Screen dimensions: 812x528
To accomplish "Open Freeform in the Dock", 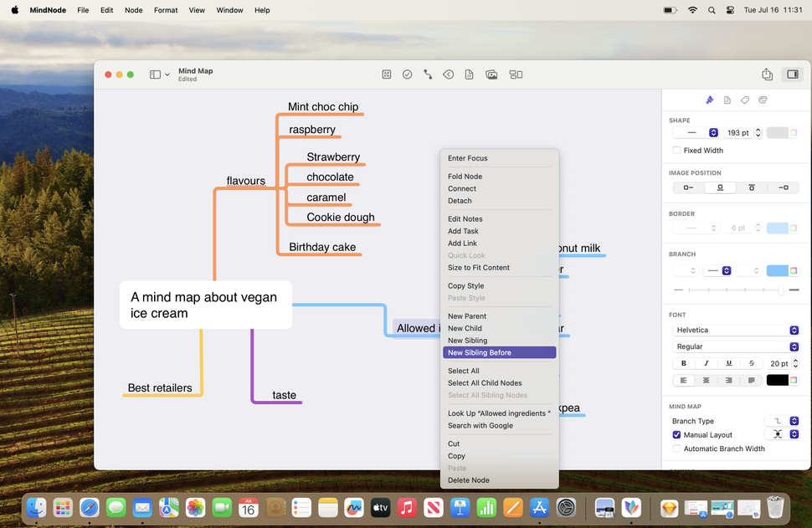I will click(x=354, y=508).
